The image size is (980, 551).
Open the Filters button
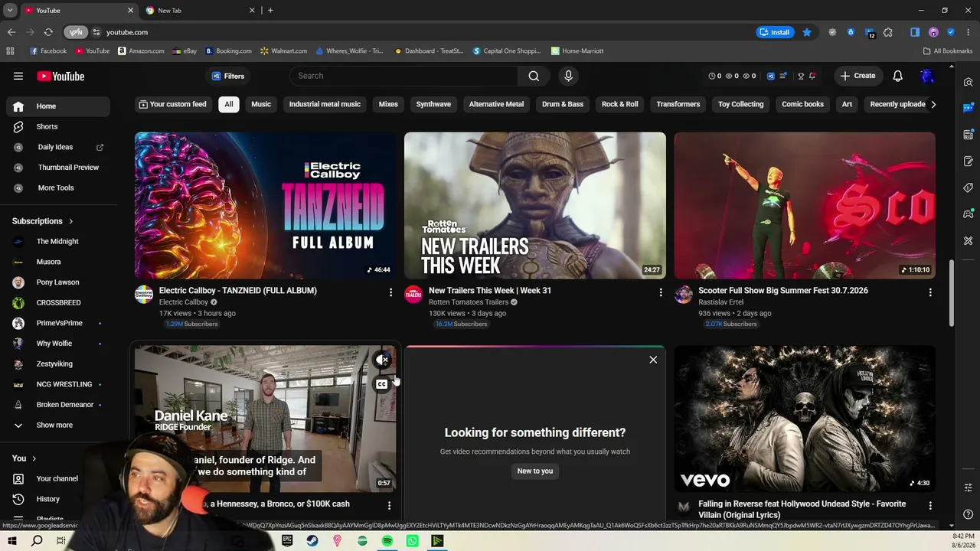pyautogui.click(x=227, y=76)
